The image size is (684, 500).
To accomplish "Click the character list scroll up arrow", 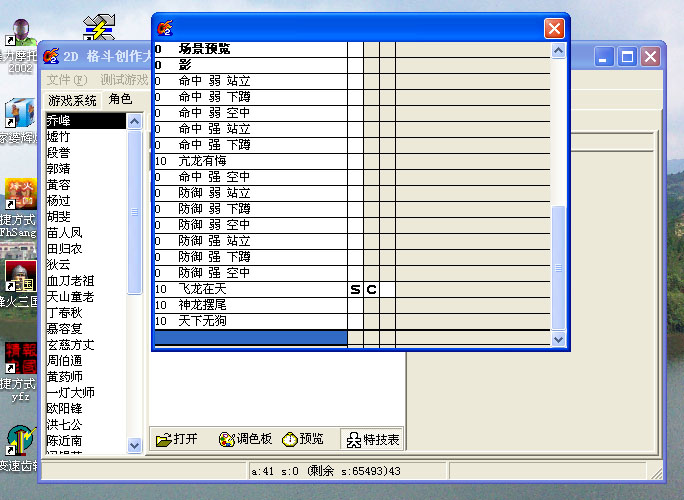I will click(134, 121).
